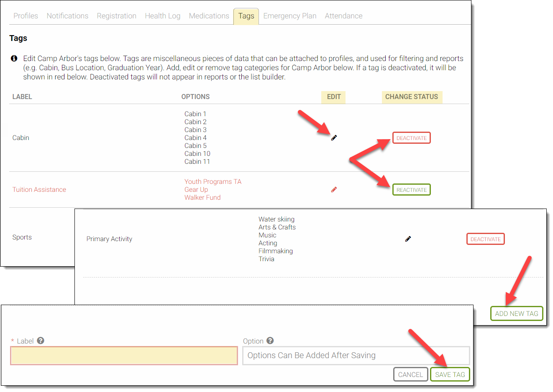Open the Health Log tab
The width and height of the screenshot is (553, 392).
click(x=162, y=16)
